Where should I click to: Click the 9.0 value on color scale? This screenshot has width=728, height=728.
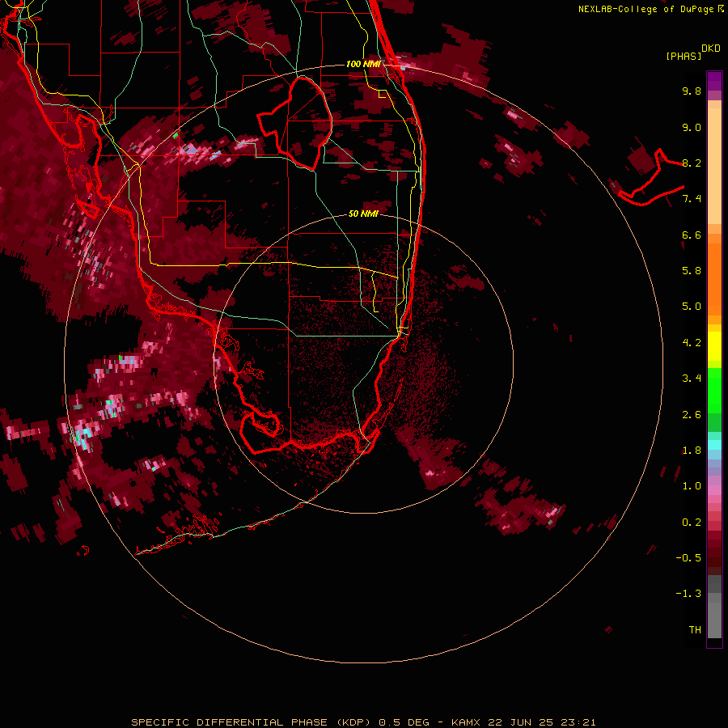tap(692, 127)
